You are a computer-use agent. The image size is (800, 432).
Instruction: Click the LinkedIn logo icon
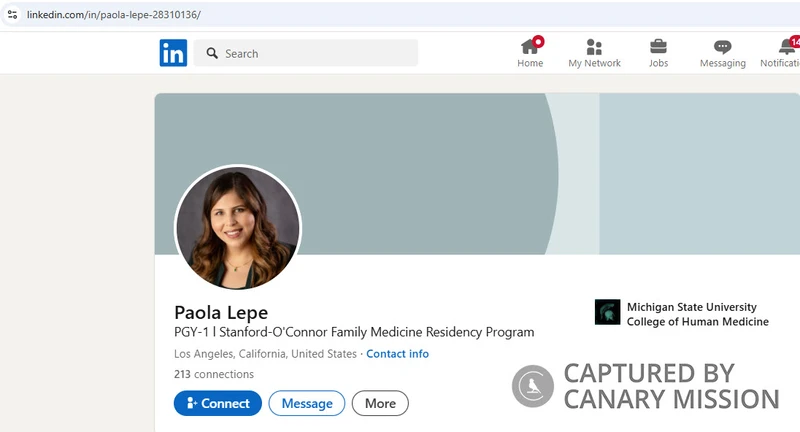[173, 53]
